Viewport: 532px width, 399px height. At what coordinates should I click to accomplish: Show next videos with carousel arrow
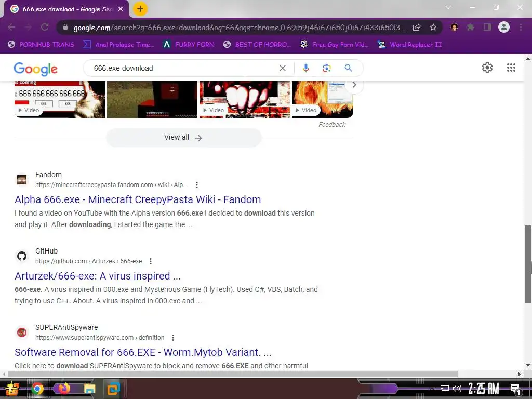tap(354, 85)
